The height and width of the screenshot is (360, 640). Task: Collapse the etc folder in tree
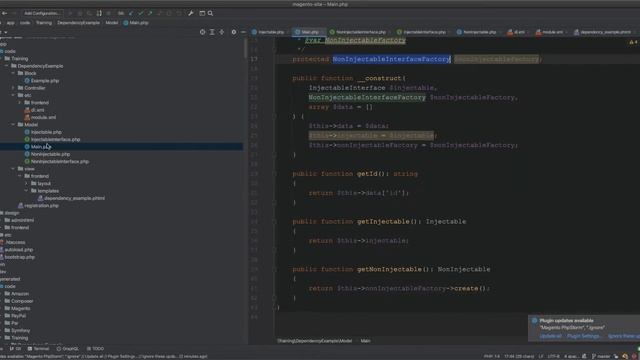pos(13,95)
